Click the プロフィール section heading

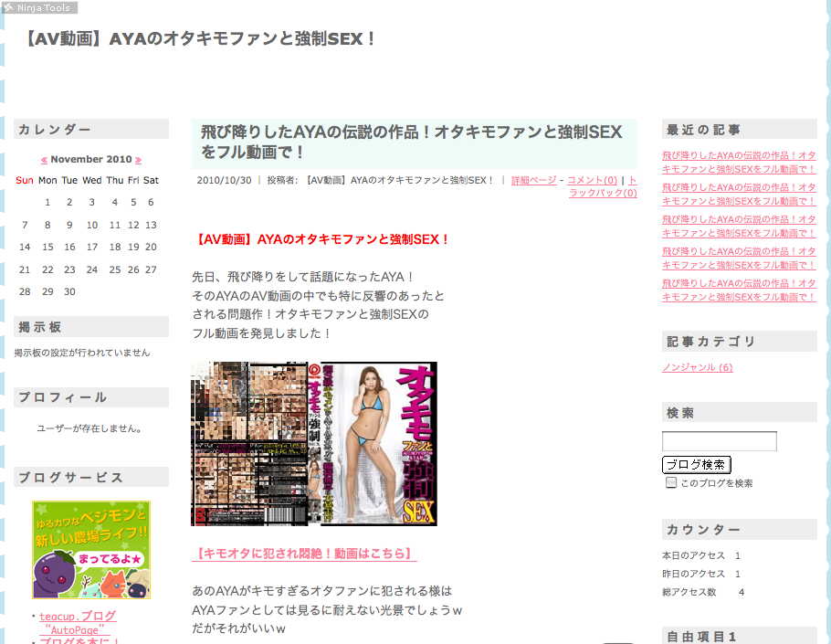(x=91, y=397)
